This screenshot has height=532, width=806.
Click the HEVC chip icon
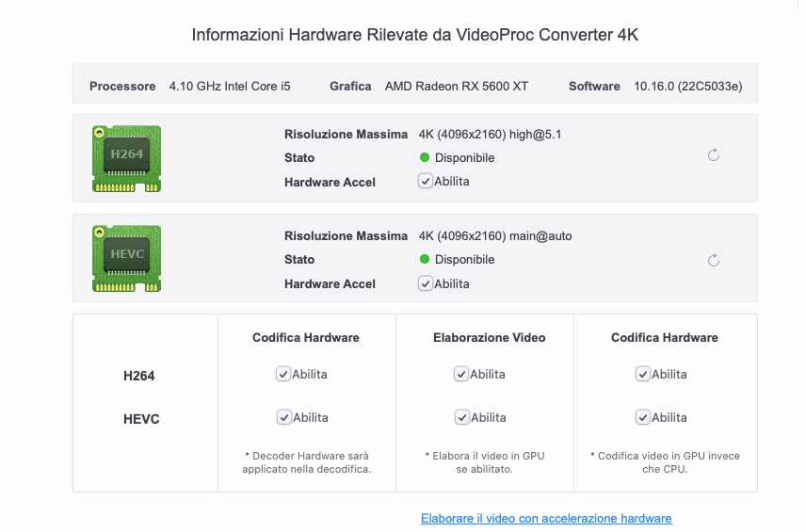(x=126, y=258)
